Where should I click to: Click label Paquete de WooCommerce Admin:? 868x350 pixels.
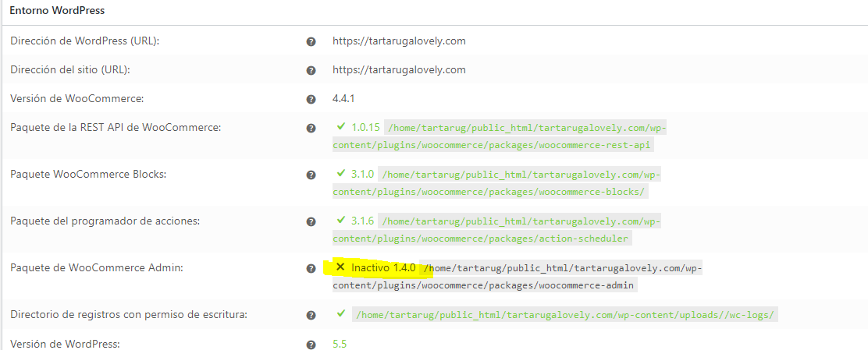pyautogui.click(x=97, y=267)
